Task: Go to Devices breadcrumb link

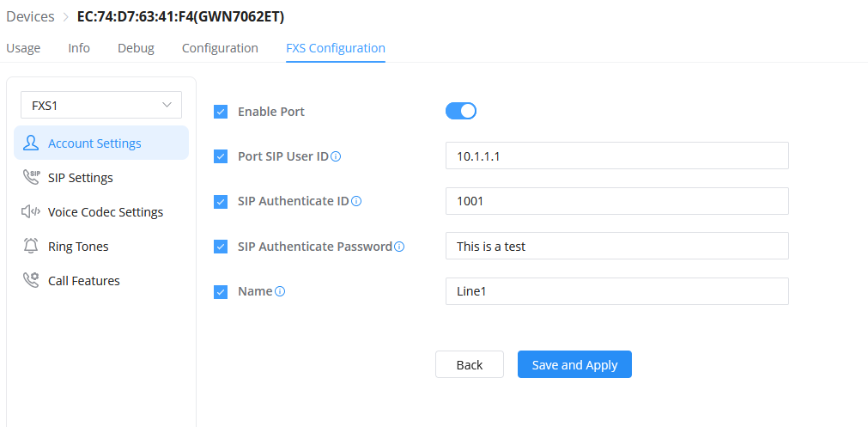Action: [x=30, y=16]
